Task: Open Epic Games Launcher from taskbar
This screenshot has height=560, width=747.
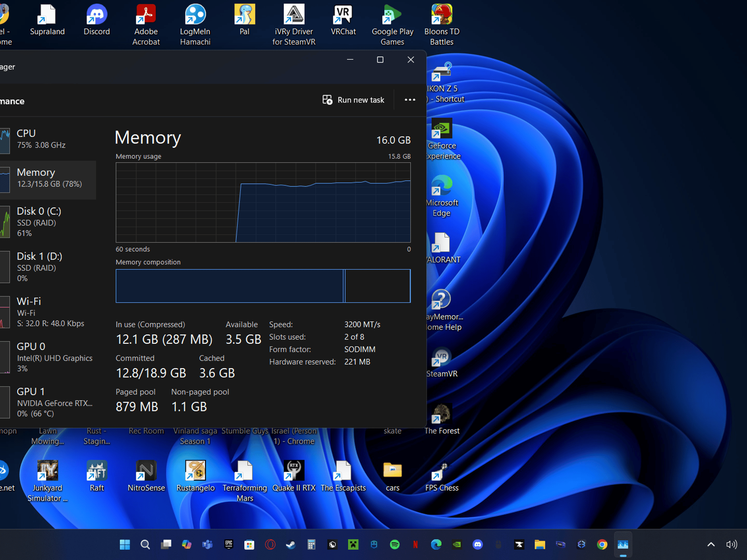Action: tap(229, 544)
